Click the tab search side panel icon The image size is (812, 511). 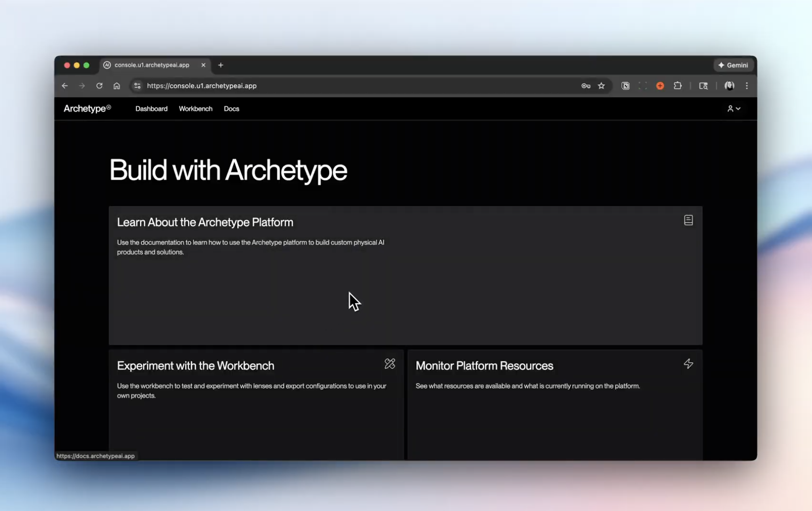point(703,86)
